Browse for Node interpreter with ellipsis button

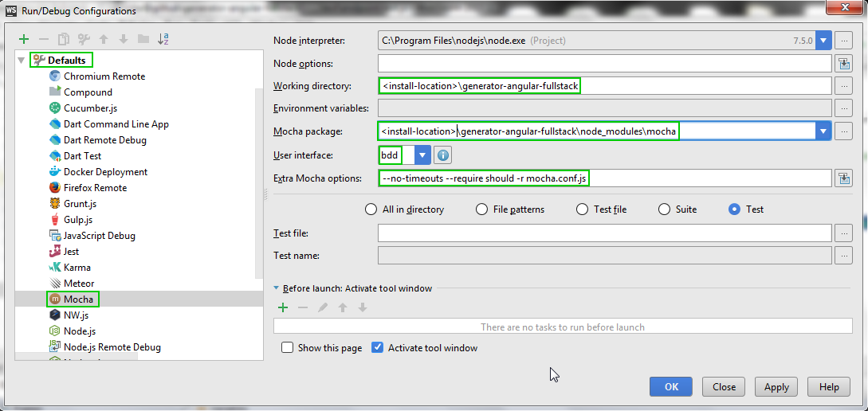tap(843, 41)
